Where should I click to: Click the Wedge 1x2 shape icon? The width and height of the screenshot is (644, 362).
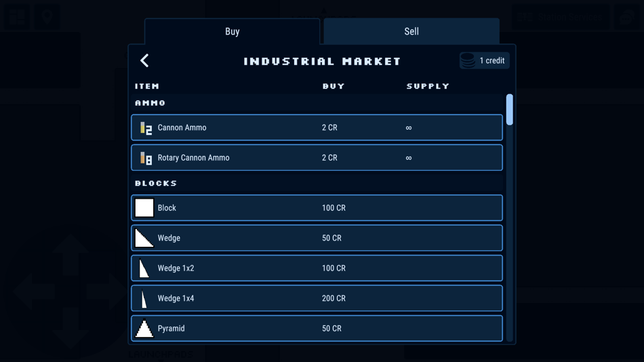click(144, 268)
